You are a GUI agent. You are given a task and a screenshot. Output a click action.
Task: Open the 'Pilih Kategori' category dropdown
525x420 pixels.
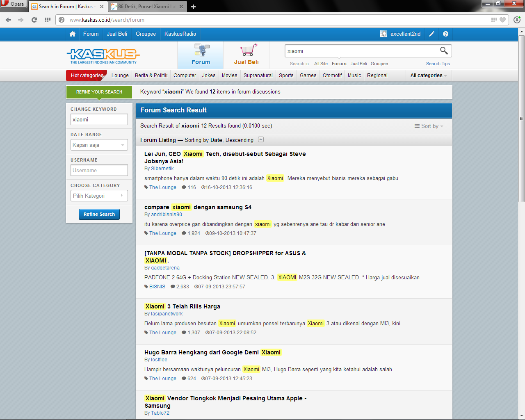tap(99, 196)
